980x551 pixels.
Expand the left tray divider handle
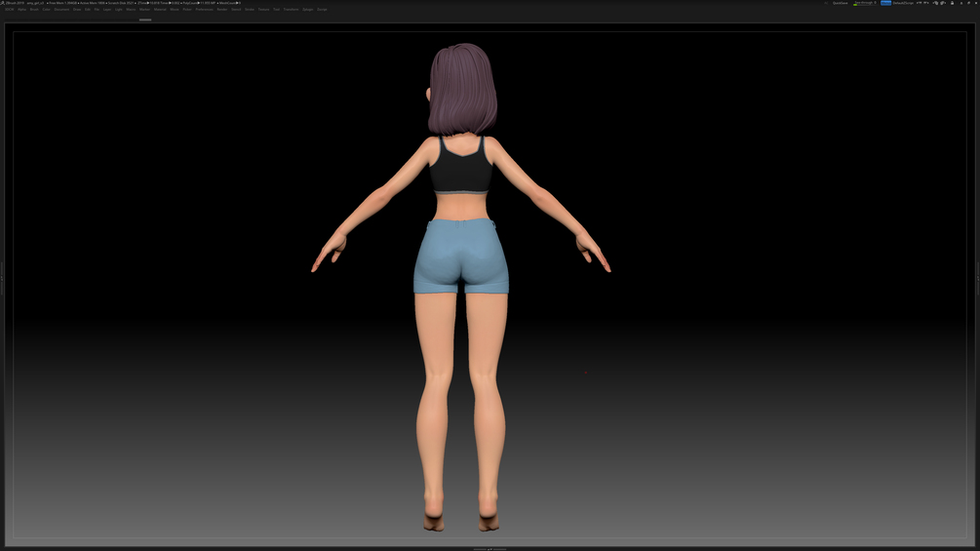(x=2, y=279)
